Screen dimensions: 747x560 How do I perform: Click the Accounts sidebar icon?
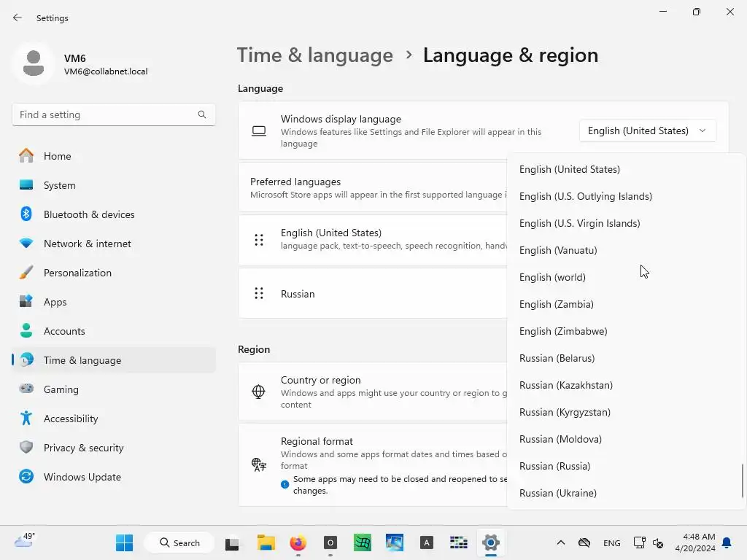[x=26, y=330]
